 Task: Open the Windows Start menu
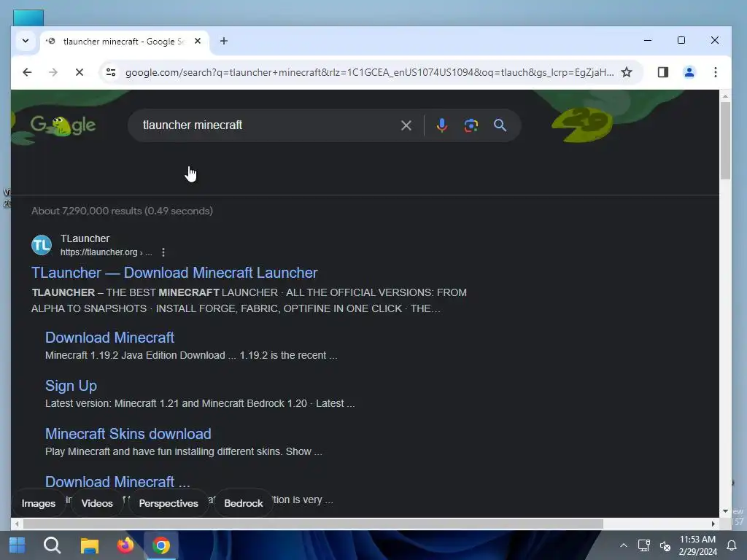pyautogui.click(x=18, y=545)
